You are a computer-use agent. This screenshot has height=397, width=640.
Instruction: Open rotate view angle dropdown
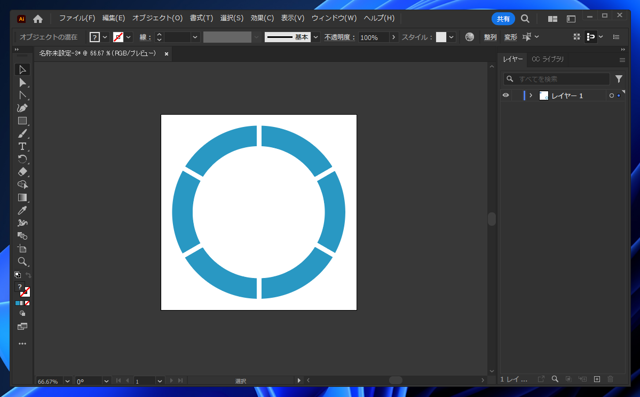point(106,381)
